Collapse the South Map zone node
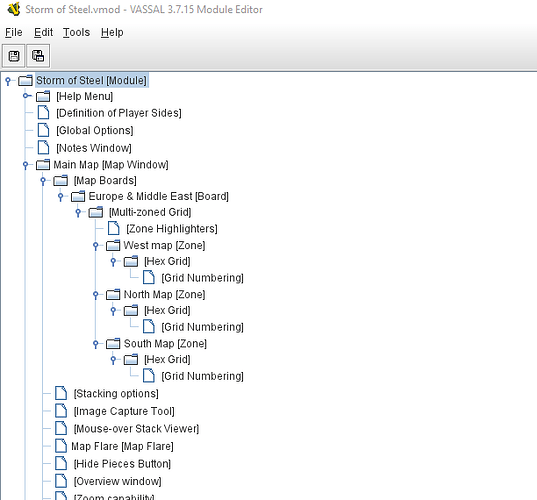The image size is (537, 500). pyautogui.click(x=96, y=343)
